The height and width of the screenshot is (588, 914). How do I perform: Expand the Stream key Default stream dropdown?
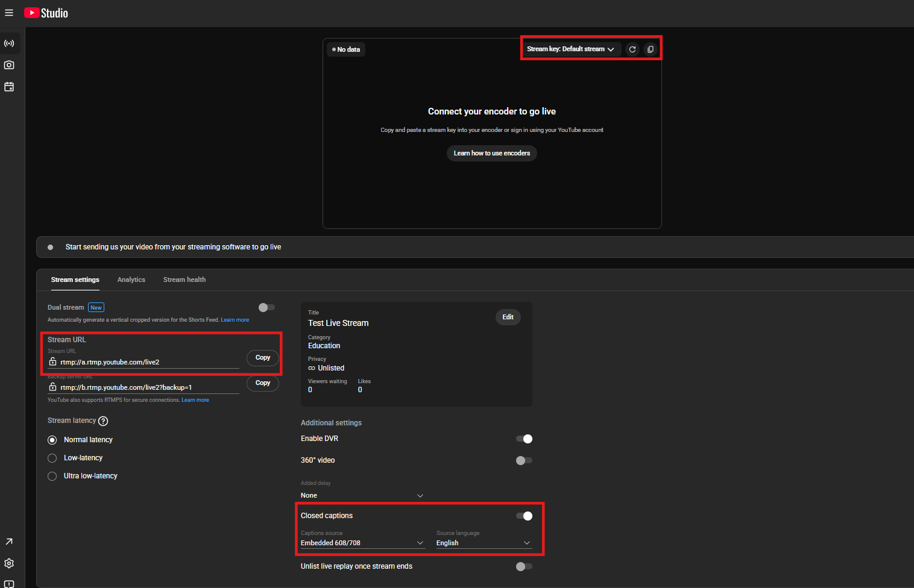click(570, 49)
